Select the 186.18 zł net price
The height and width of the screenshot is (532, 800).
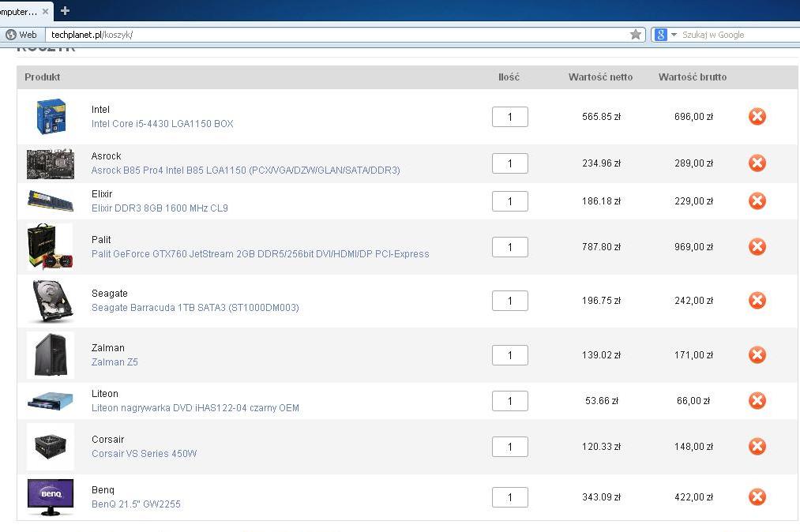601,201
